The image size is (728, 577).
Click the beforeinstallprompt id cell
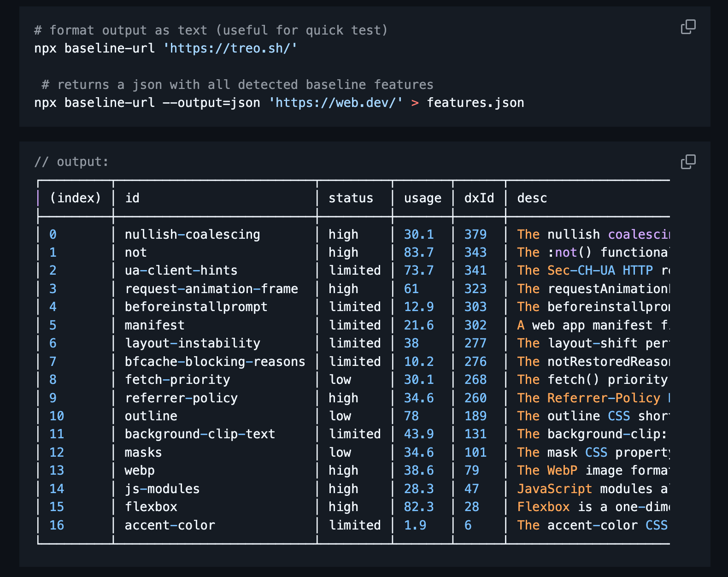[196, 307]
